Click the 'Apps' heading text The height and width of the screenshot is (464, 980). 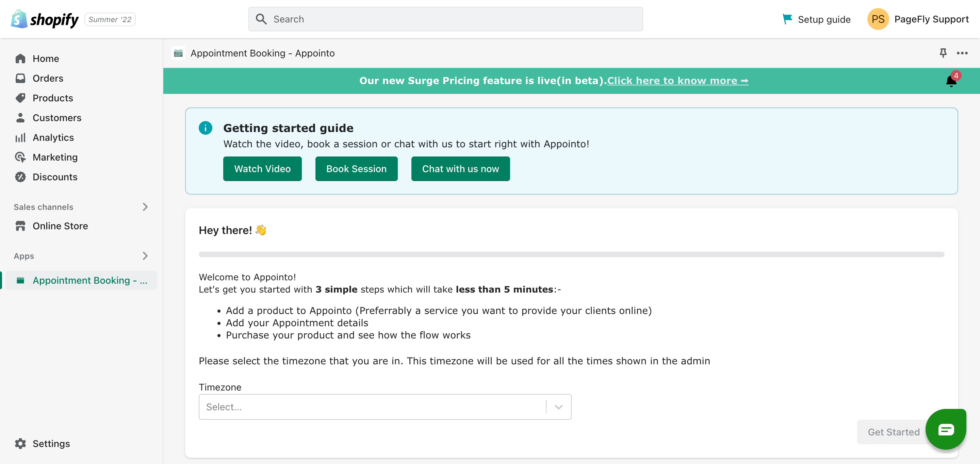[23, 256]
